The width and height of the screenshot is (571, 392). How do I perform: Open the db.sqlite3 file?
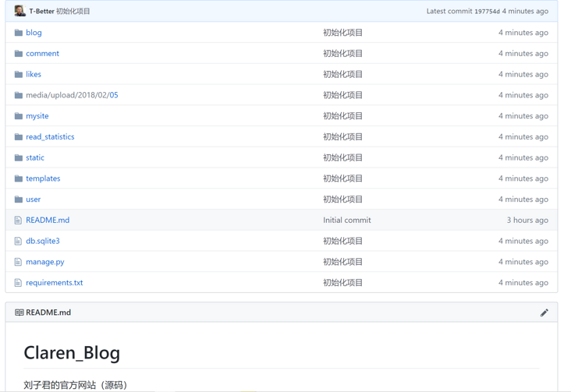pos(43,241)
